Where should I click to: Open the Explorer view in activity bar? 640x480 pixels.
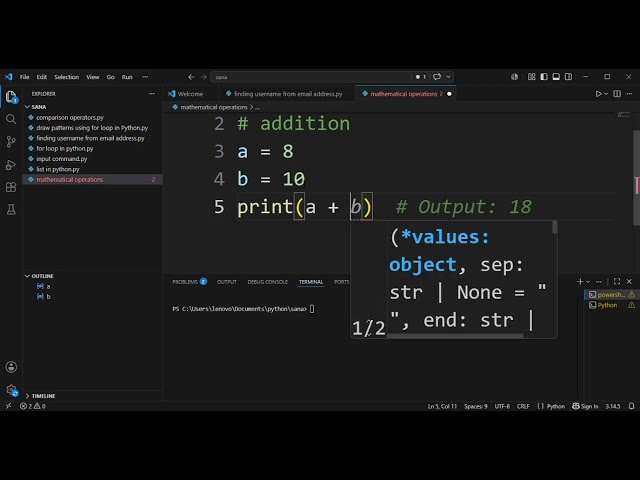pyautogui.click(x=11, y=98)
